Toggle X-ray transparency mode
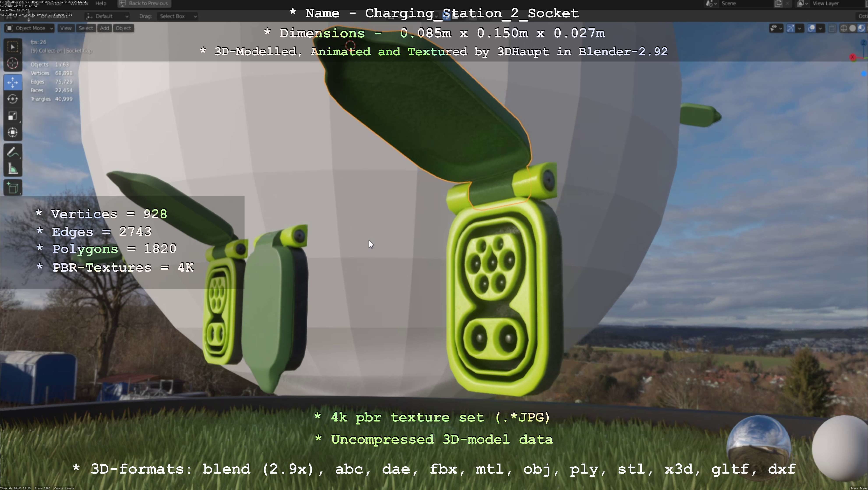The height and width of the screenshot is (490, 868). [832, 28]
